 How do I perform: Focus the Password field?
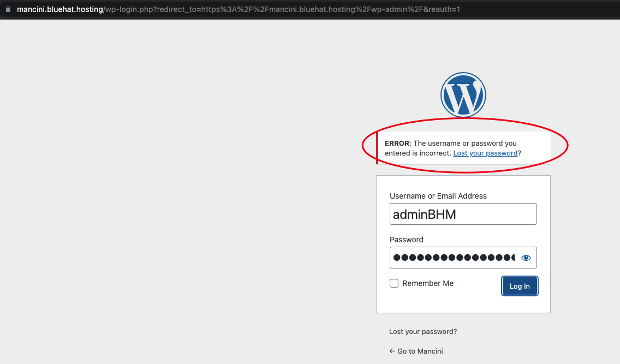[463, 258]
